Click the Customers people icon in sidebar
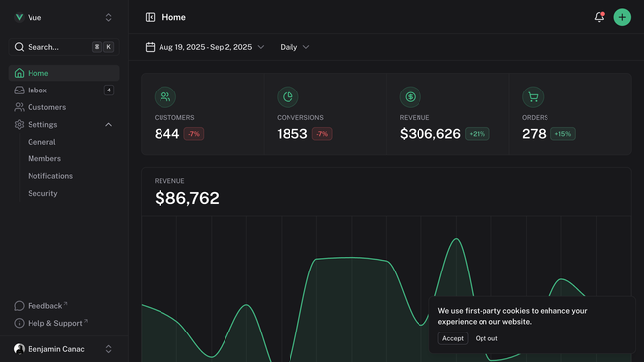 (19, 107)
